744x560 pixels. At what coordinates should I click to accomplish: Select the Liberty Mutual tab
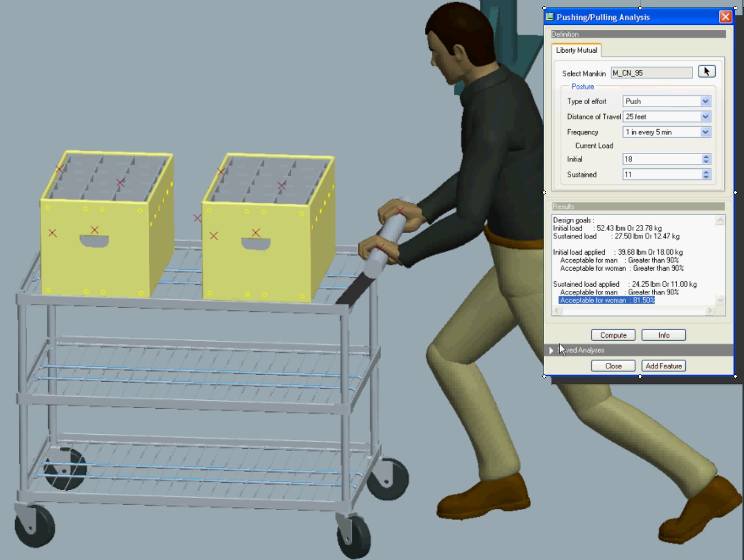(x=576, y=50)
